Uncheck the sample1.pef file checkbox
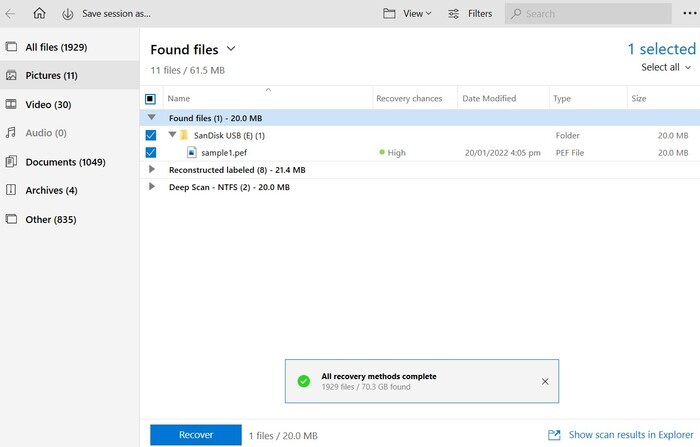Viewport: 700px width, 447px height. [x=150, y=153]
